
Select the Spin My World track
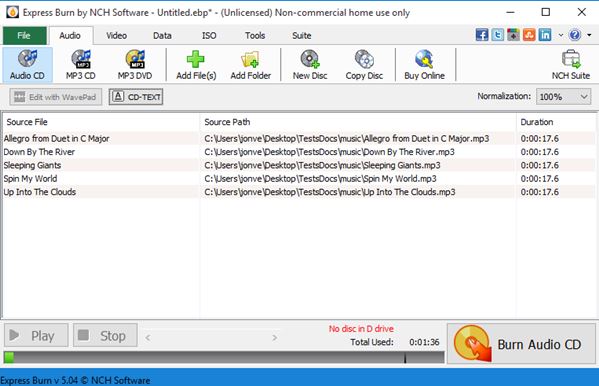pyautogui.click(x=30, y=178)
